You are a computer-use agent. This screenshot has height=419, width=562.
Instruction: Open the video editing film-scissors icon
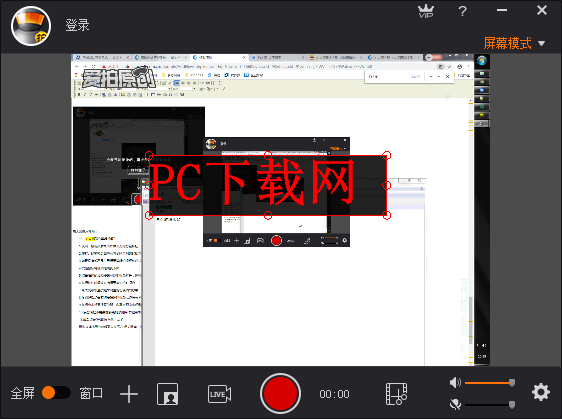click(x=396, y=394)
